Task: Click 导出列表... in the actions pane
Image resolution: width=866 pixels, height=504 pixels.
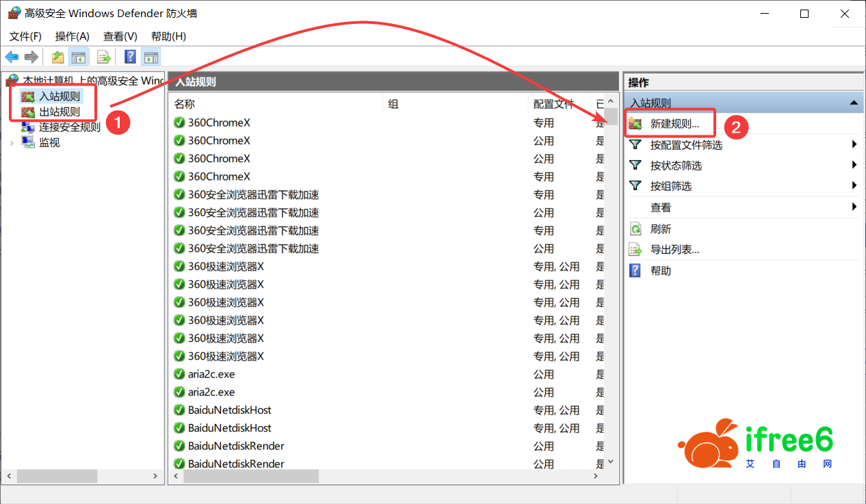Action: click(674, 250)
